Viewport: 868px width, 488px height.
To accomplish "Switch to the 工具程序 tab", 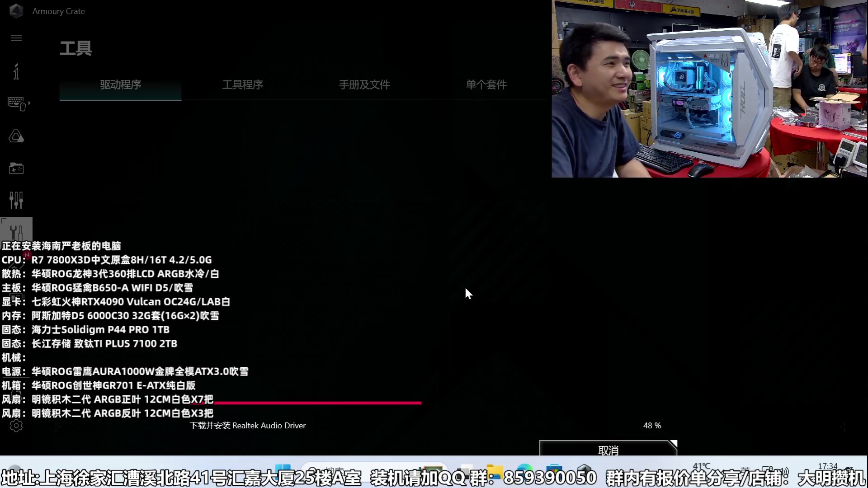I will click(x=242, y=84).
